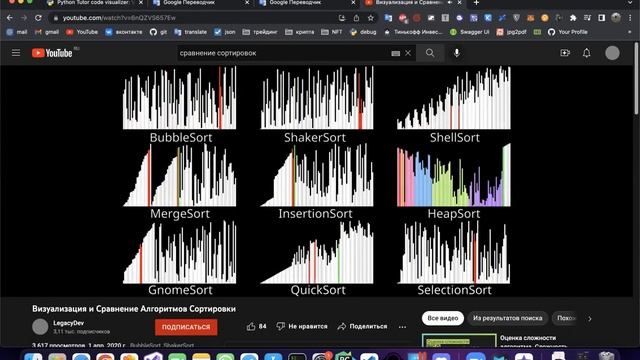This screenshot has width=640, height=360.
Task: Focus the YouTube search field
Action: point(284,53)
